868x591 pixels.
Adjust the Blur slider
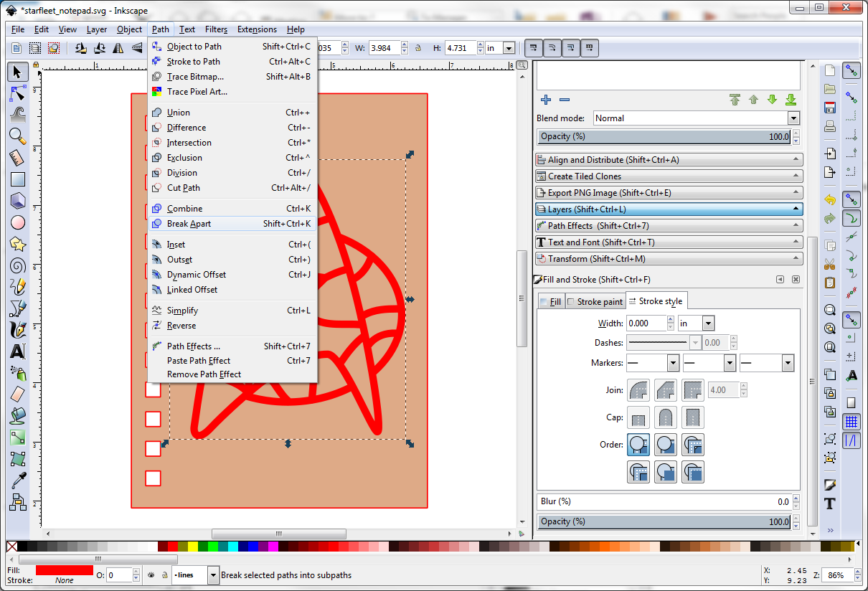tap(665, 502)
